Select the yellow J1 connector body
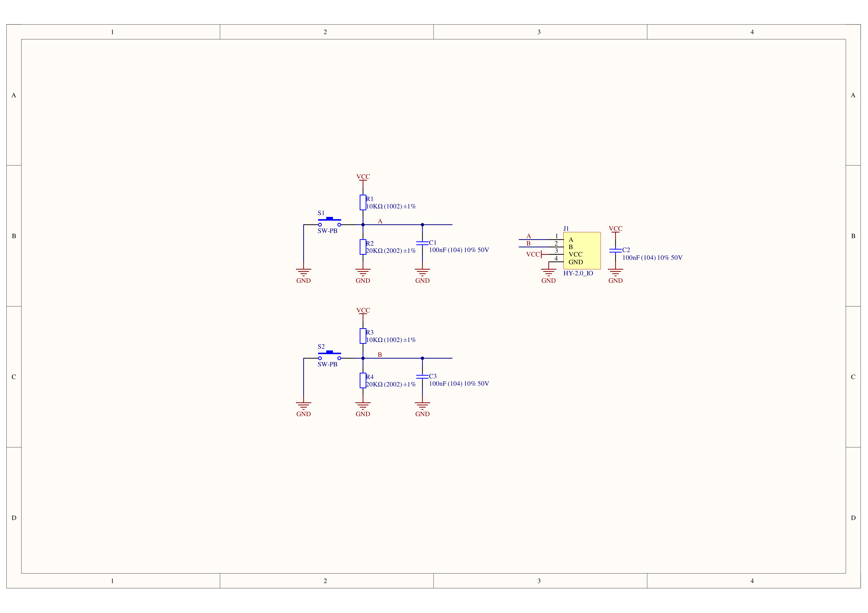 pos(582,251)
